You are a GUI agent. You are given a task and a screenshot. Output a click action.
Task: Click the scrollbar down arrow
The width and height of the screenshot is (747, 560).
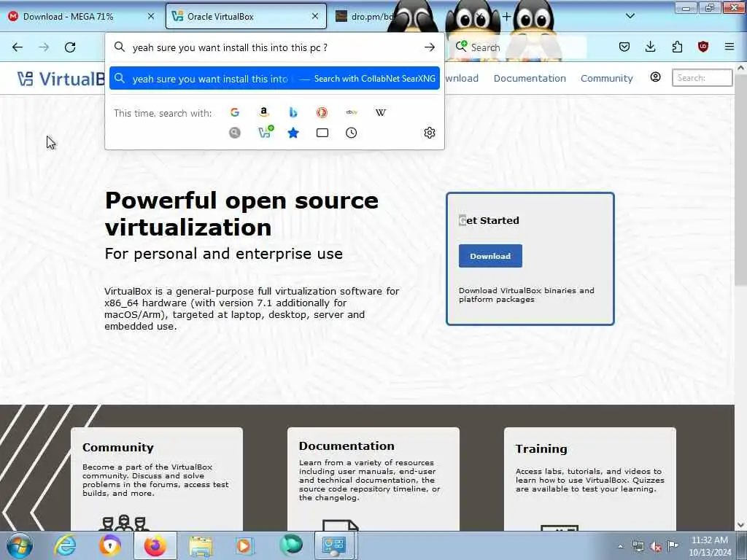coord(740,525)
